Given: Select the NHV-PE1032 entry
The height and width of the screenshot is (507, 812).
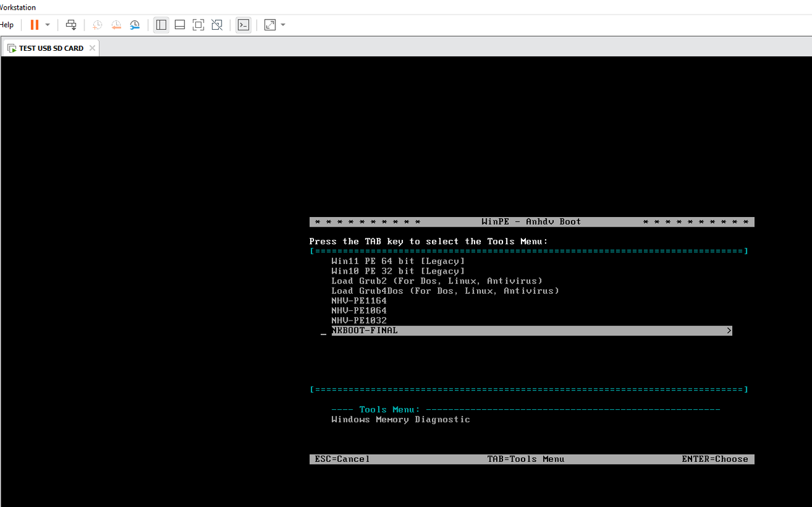Looking at the screenshot, I should (359, 320).
